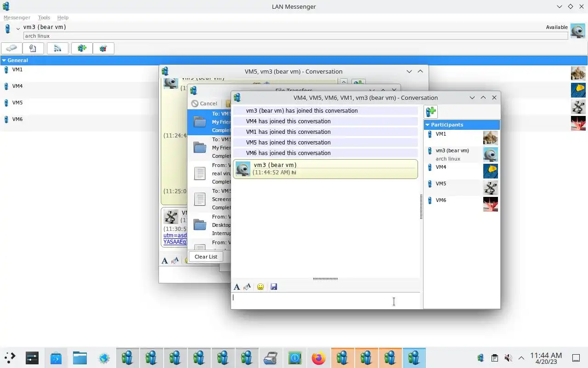Click the Firefox icon in the taskbar
This screenshot has width=588, height=368.
(x=318, y=358)
